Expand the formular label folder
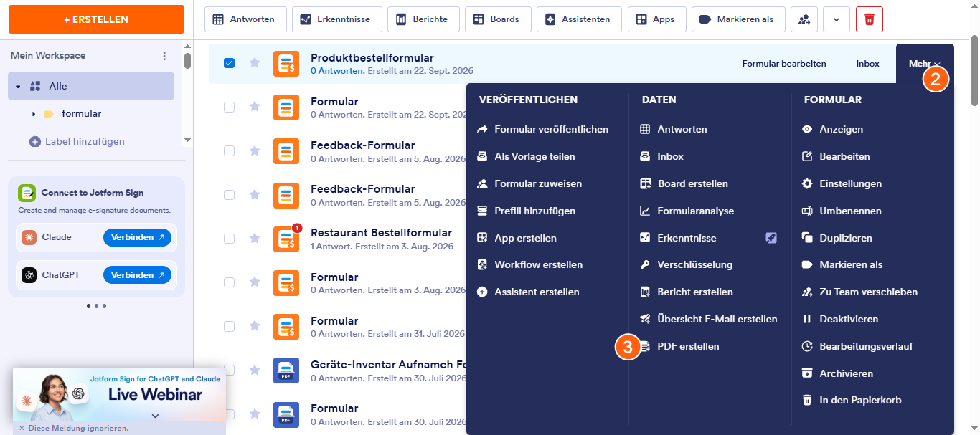This screenshot has width=980, height=435. click(33, 114)
